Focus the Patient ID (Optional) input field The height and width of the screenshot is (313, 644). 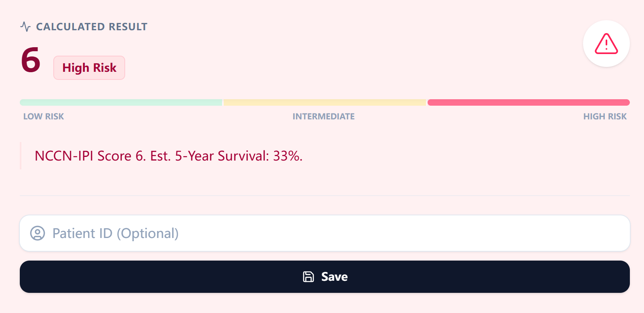pyautogui.click(x=323, y=233)
